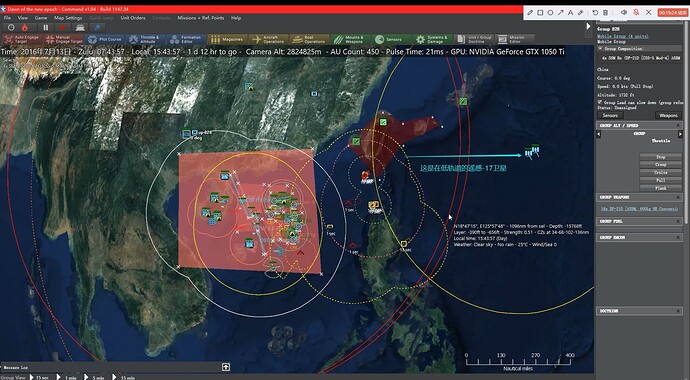This screenshot has height=380, width=690.
Task: Open Aircraft Operations
Action: [x=269, y=39]
